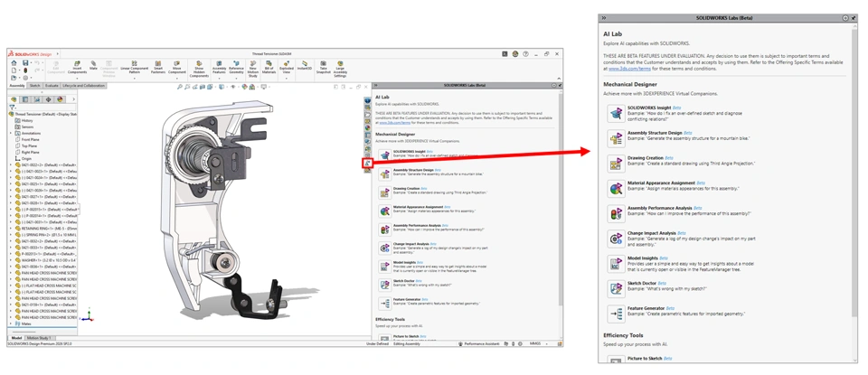Click the Reference Geometry tool
Screen dimensions: 868x375
(x=236, y=66)
